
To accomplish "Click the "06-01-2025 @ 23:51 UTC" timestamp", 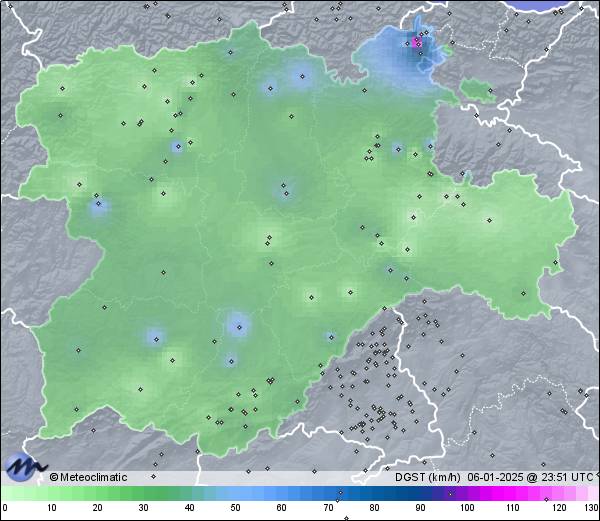I will click(530, 477).
